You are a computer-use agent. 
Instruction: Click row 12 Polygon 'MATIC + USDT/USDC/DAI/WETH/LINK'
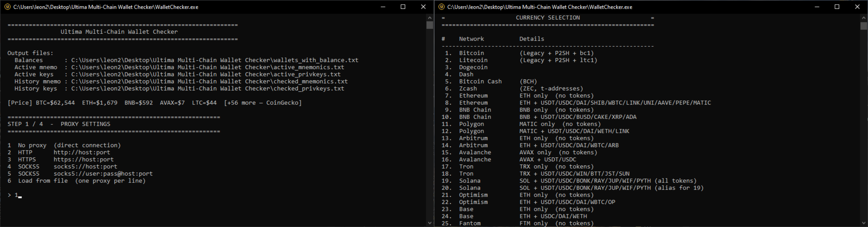[535, 131]
